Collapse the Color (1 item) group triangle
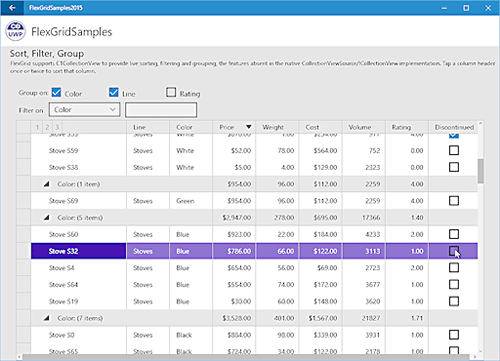This screenshot has height=361, width=500. pos(47,184)
